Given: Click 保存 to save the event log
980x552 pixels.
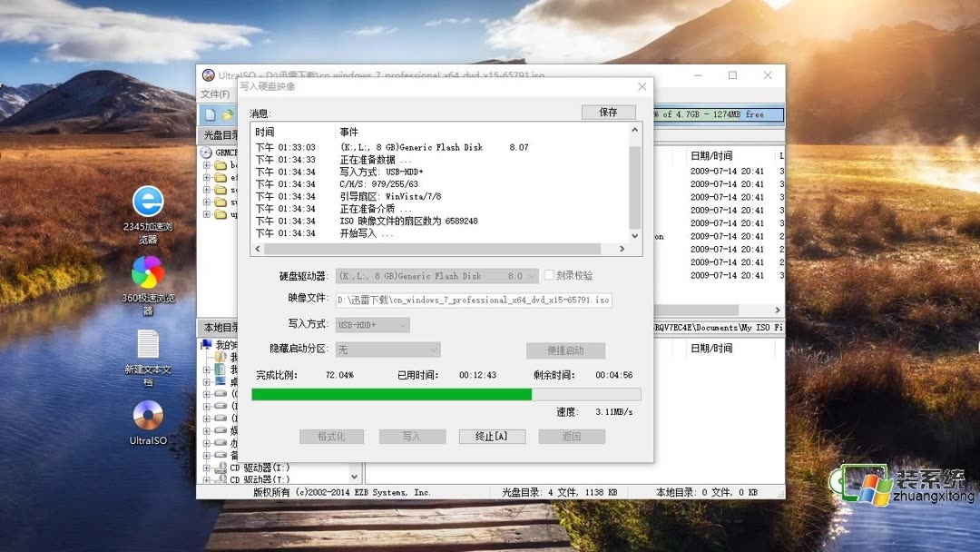Looking at the screenshot, I should coord(608,112).
